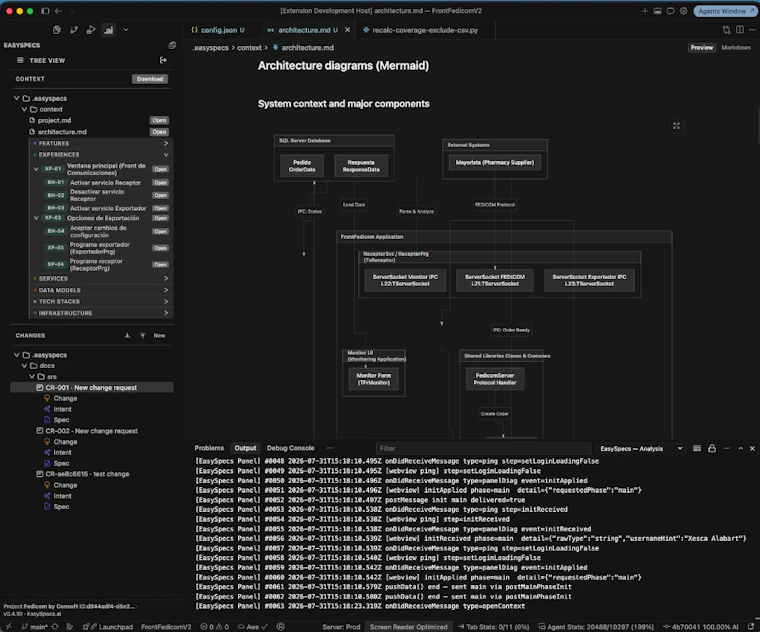This screenshot has width=760, height=632.
Task: Collapse the context folder
Action: [x=24, y=109]
